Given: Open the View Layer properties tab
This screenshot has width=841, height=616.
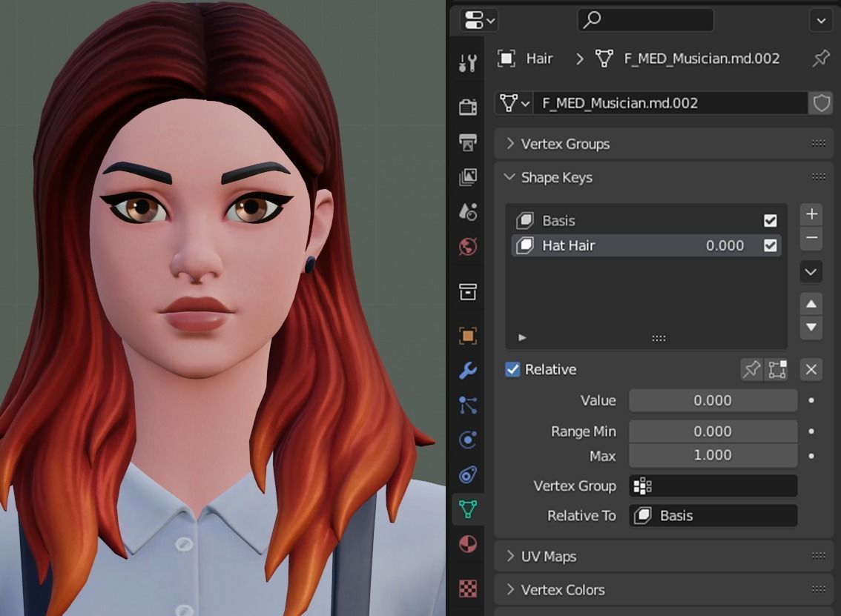Looking at the screenshot, I should [x=468, y=177].
